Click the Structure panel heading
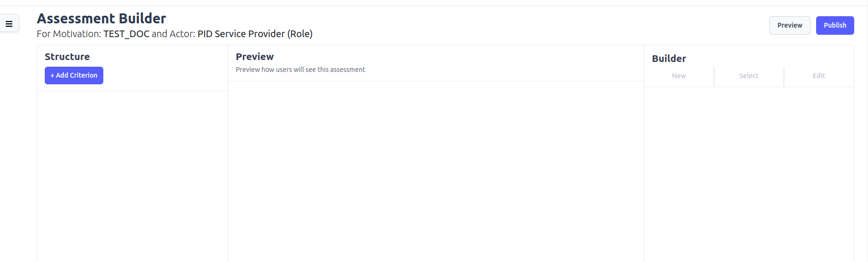Viewport: 868px width, 262px height. [x=67, y=57]
